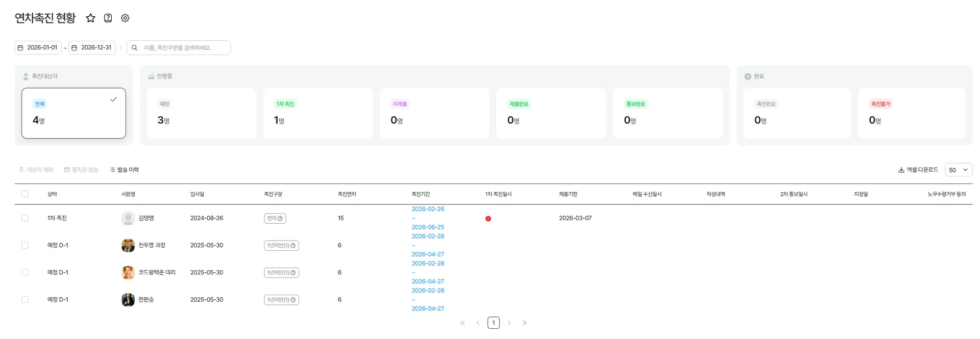The image size is (980, 339).
Task: Click the 엑셀 다운로드 button
Action: [x=918, y=170]
